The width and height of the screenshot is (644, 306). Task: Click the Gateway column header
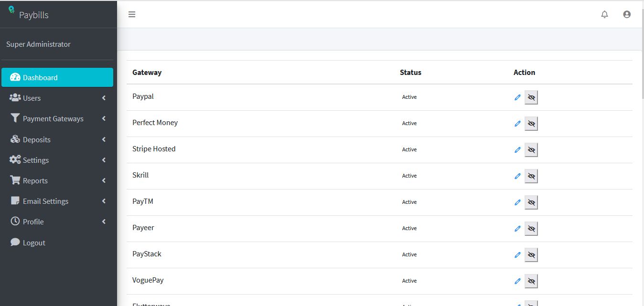coord(147,73)
